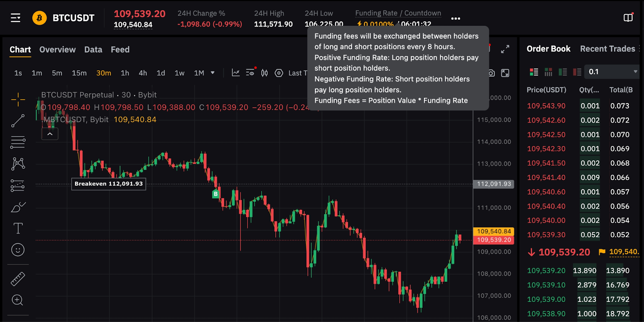
Task: Select the trend line drawing tool
Action: point(18,121)
